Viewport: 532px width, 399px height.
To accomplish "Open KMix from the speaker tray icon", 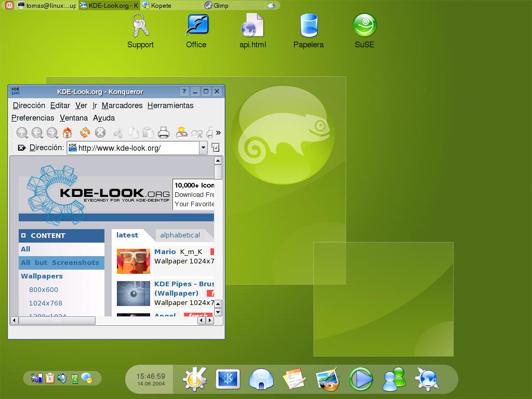I will tap(63, 378).
